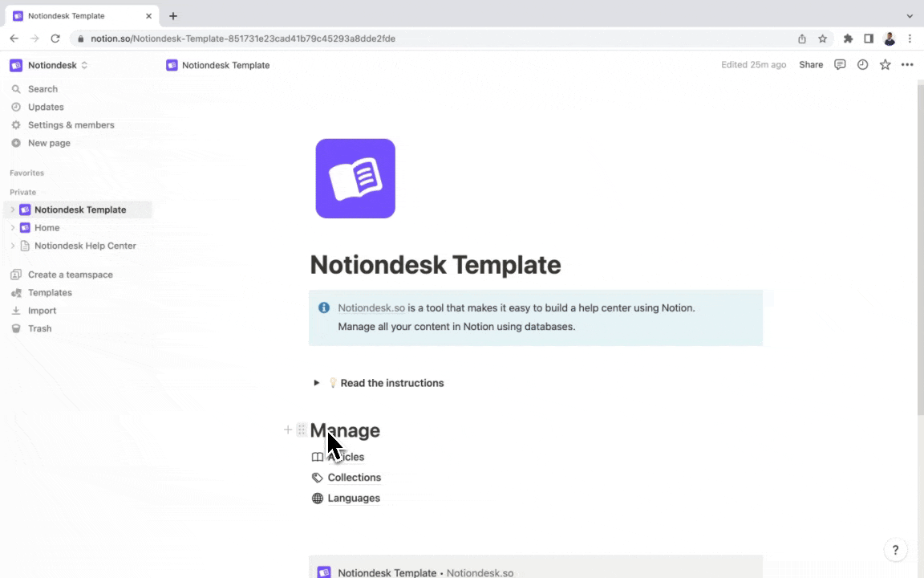Click the Notiondesk workspace logo icon

point(16,66)
